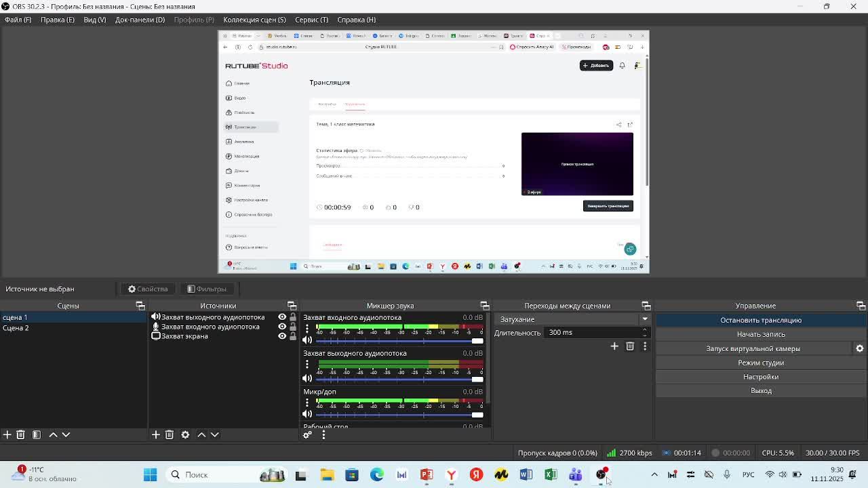Screen dimensions: 868x488
Task: Add a new source with the plus icon
Action: pos(155,434)
